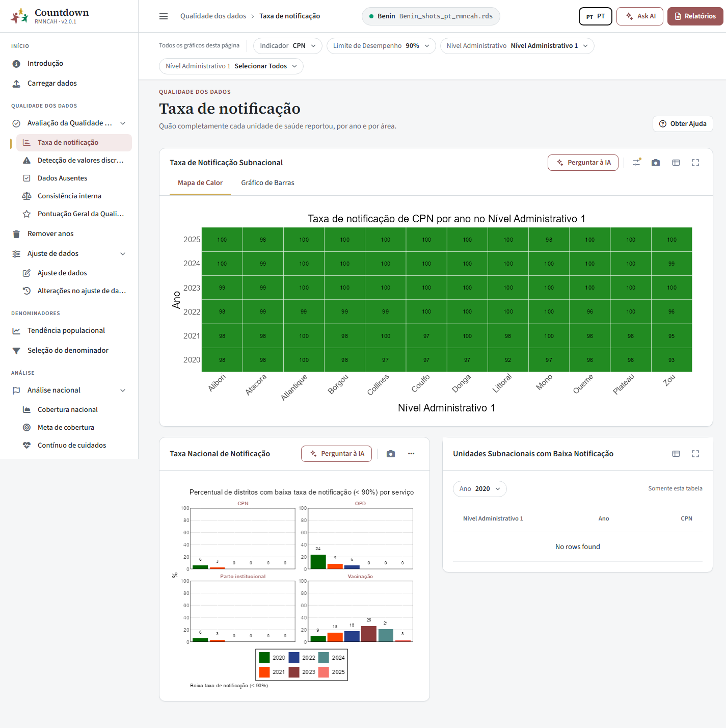The height and width of the screenshot is (728, 726).
Task: Click Relatórios button
Action: point(695,16)
